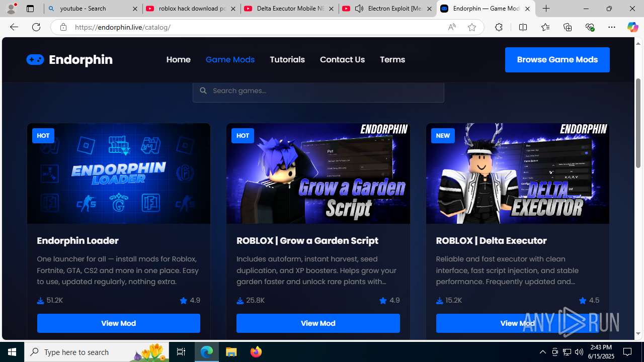This screenshot has width=644, height=362.
Task: Open the notification center icon
Action: (x=628, y=352)
